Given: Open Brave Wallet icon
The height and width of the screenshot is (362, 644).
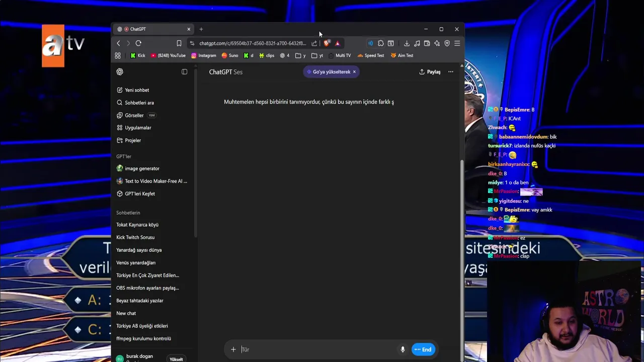Looking at the screenshot, I should point(427,43).
